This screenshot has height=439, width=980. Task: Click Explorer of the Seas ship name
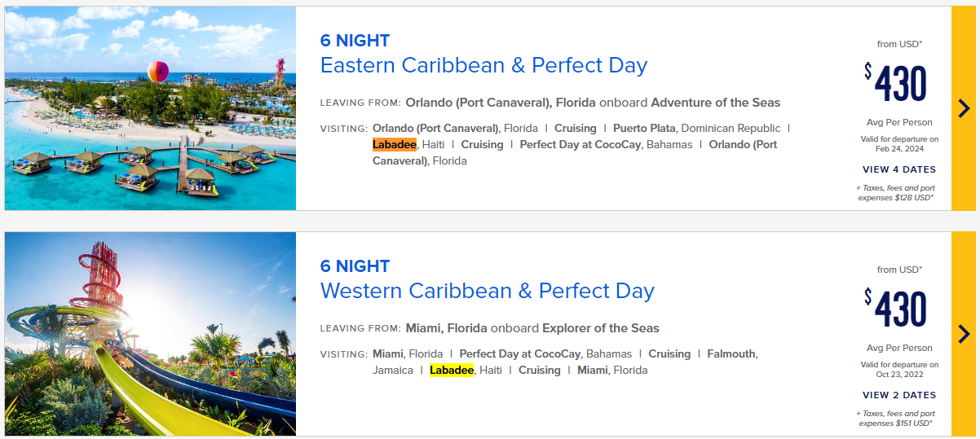click(x=599, y=328)
